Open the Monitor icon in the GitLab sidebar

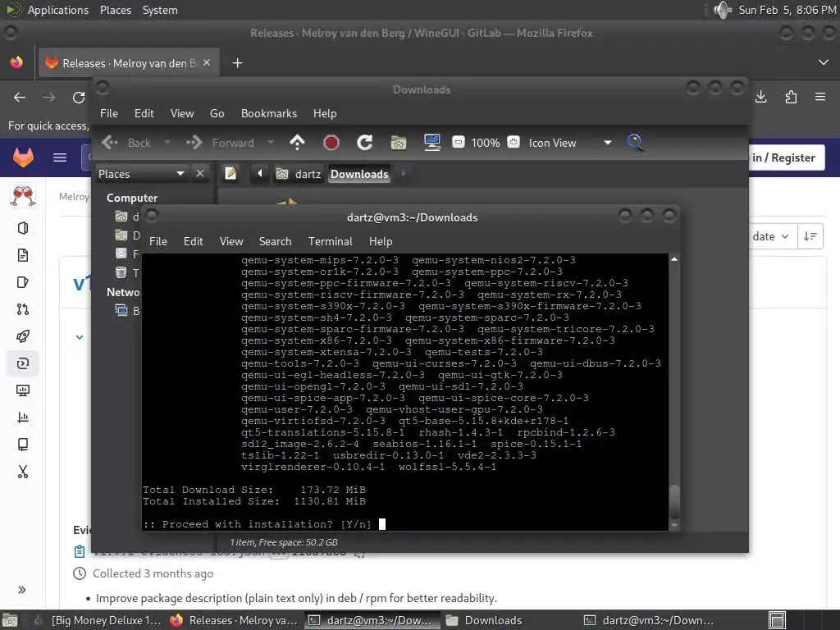click(x=22, y=390)
